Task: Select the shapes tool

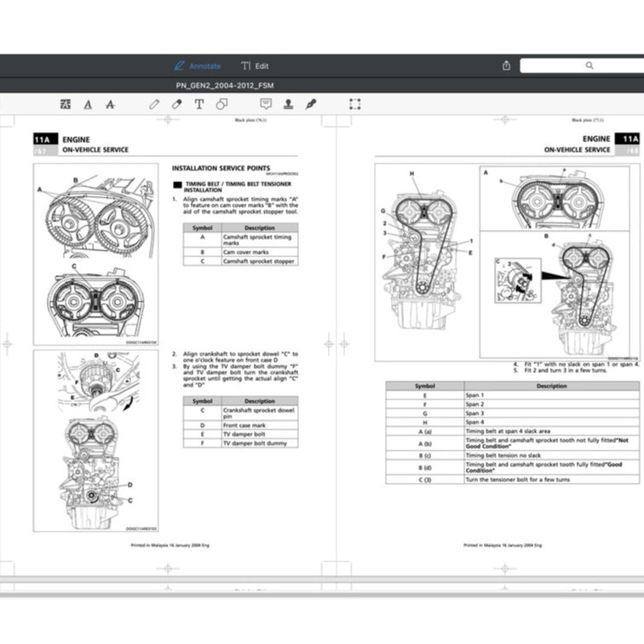Action: pyautogui.click(x=221, y=104)
